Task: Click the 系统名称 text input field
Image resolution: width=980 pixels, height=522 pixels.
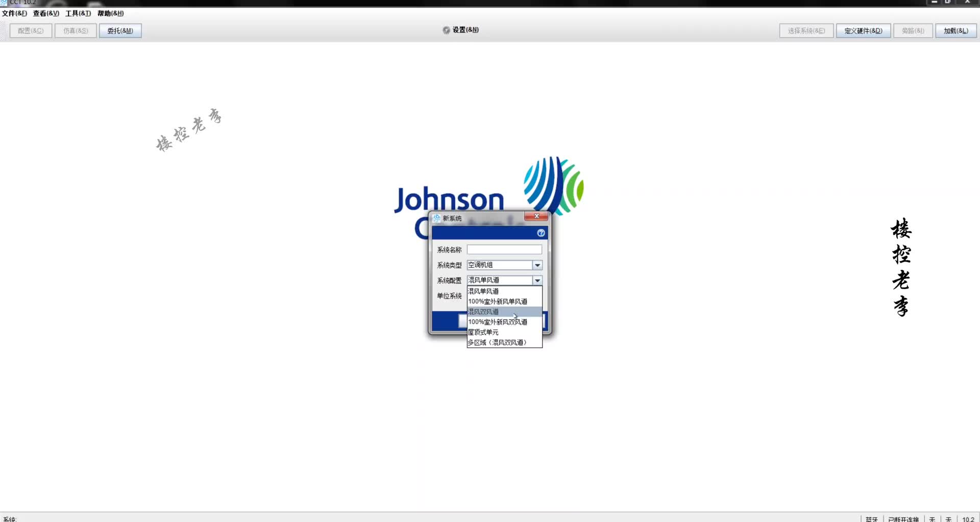Action: click(504, 249)
